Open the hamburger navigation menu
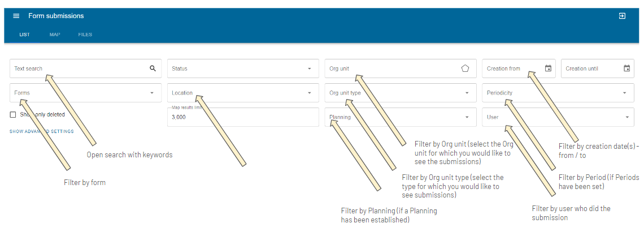 (x=16, y=16)
